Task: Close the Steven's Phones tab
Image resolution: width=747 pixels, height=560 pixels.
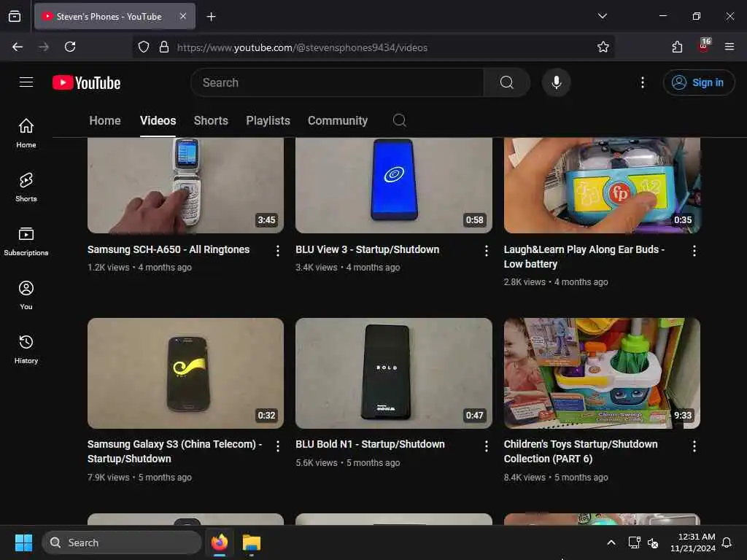Action: tap(183, 16)
